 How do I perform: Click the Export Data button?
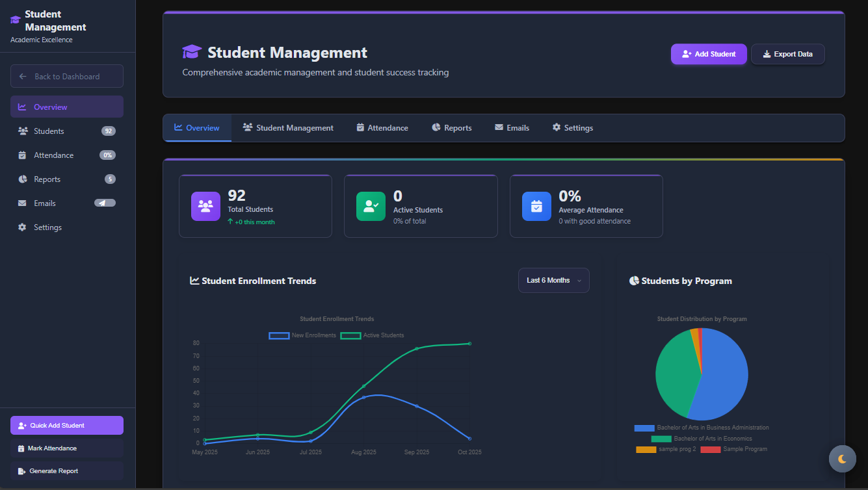787,54
